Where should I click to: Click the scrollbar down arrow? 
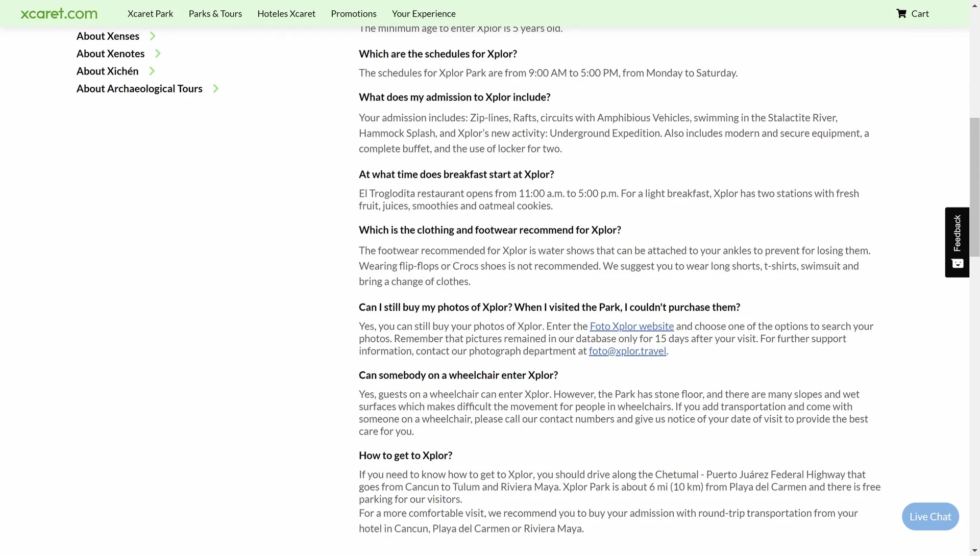point(974,551)
